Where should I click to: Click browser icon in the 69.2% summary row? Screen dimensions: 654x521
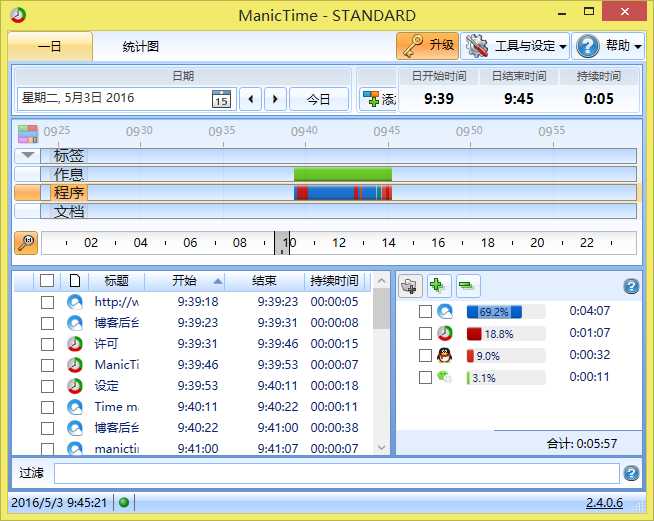pyautogui.click(x=445, y=311)
